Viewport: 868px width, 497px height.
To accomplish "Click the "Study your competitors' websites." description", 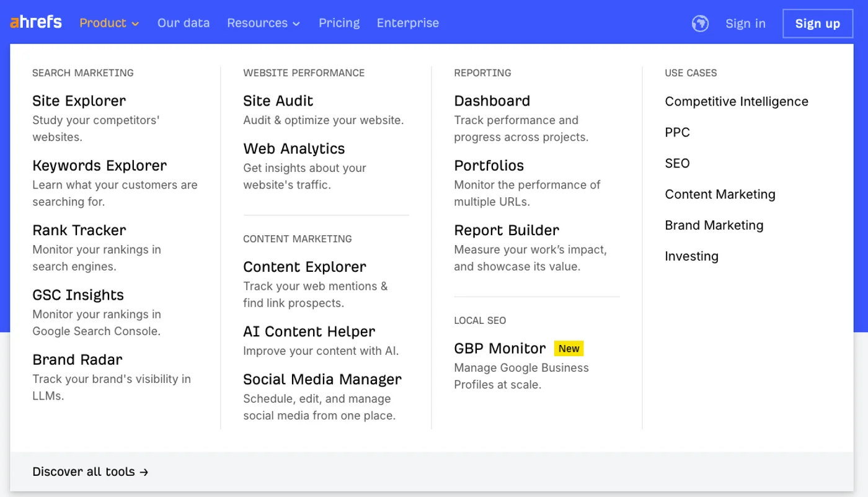I will pos(96,128).
